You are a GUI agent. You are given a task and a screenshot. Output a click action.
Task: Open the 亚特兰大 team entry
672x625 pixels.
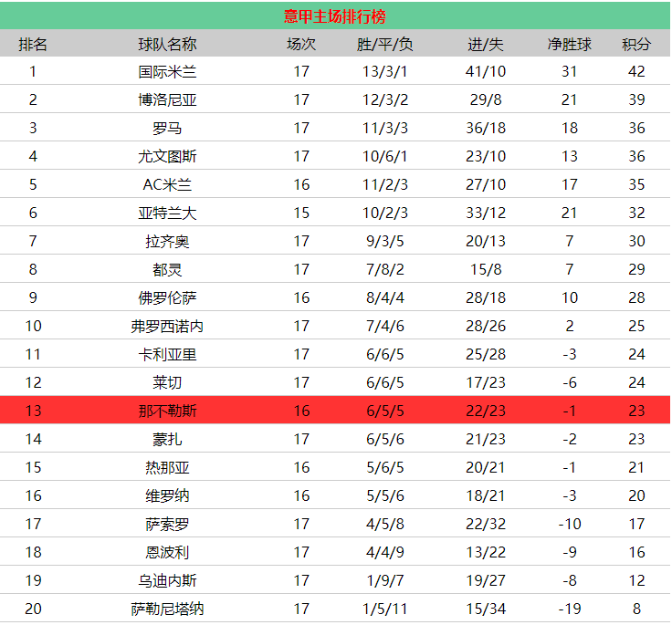tap(167, 213)
